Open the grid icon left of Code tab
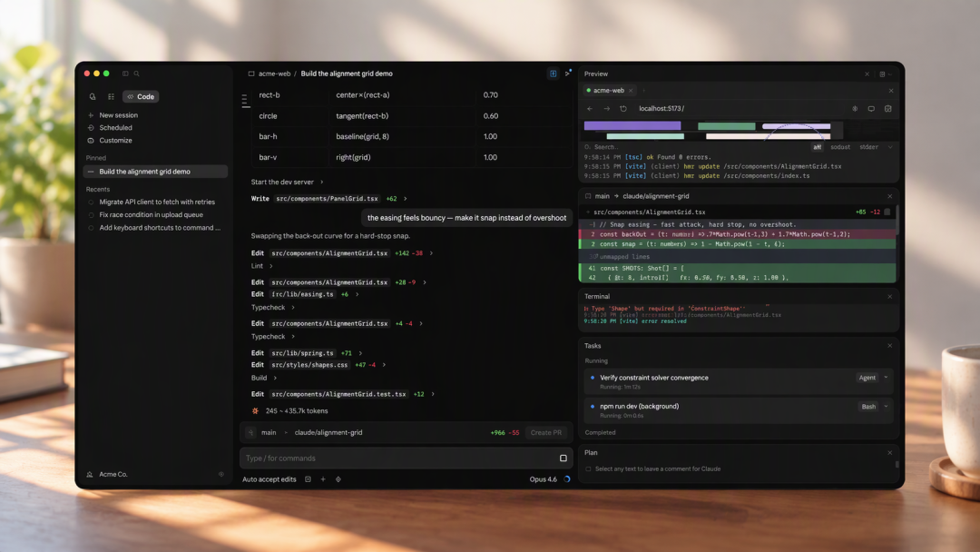This screenshot has width=980, height=552. (112, 97)
